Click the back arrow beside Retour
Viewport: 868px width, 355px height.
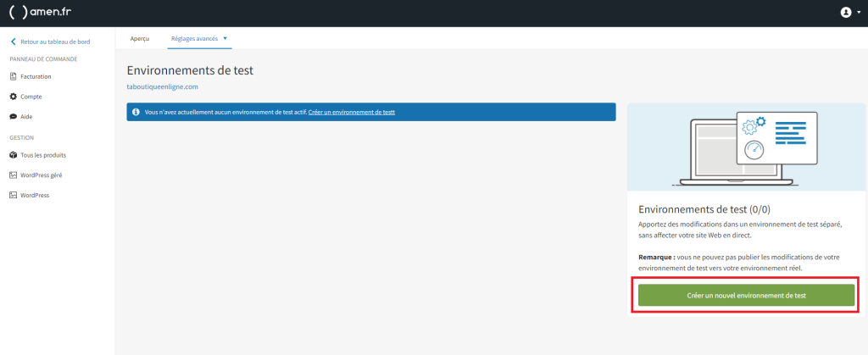(x=13, y=42)
